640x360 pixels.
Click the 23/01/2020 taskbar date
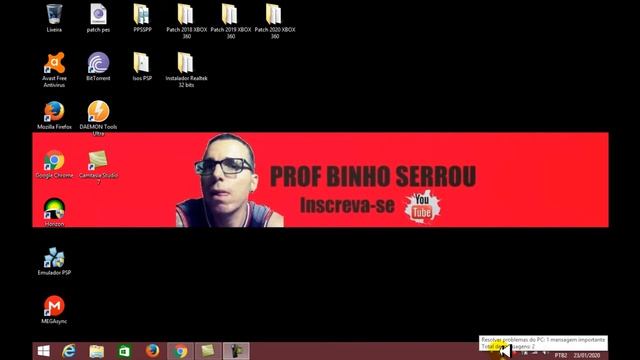[587, 356]
